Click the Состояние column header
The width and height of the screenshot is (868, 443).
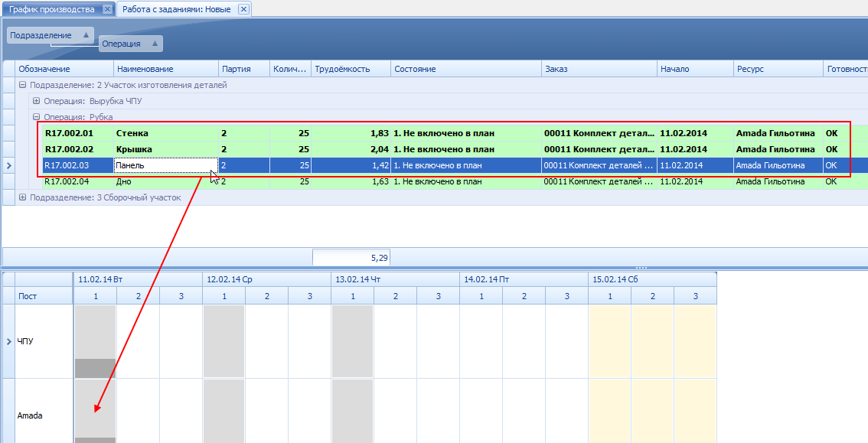tap(466, 69)
